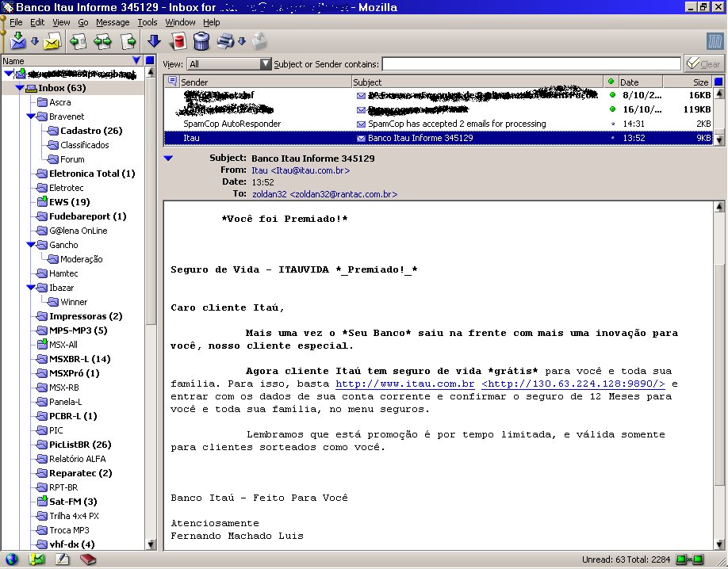Toggle read status of selected Itau message

click(x=611, y=138)
